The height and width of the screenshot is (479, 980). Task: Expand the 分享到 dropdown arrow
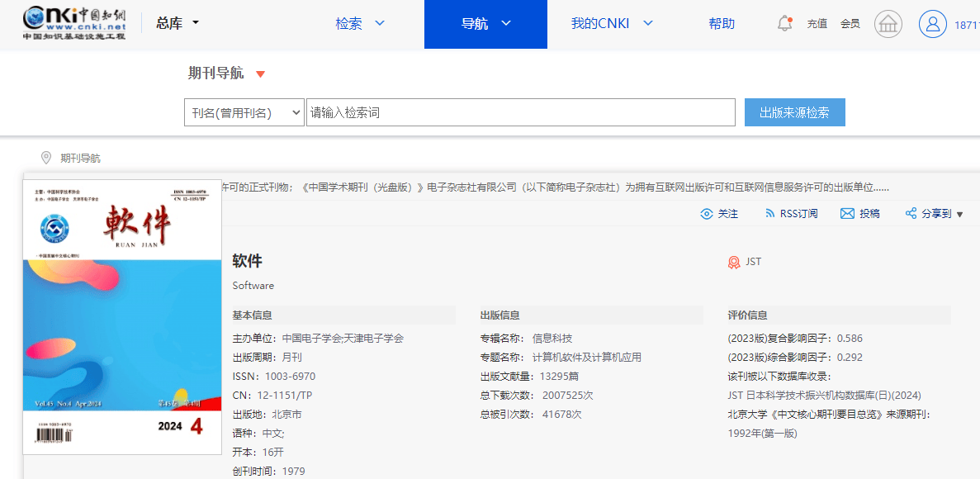tap(960, 215)
